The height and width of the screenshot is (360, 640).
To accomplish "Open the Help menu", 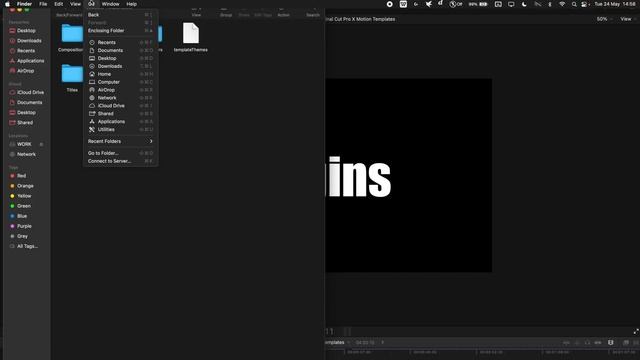I will [131, 4].
